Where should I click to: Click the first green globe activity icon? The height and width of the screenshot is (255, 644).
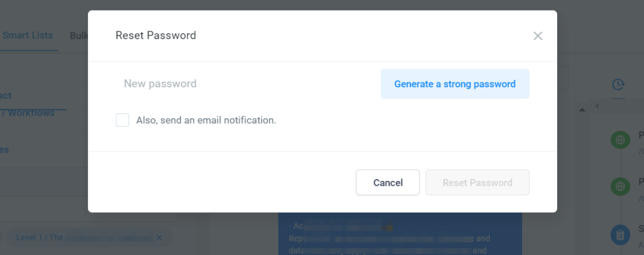coord(620,141)
